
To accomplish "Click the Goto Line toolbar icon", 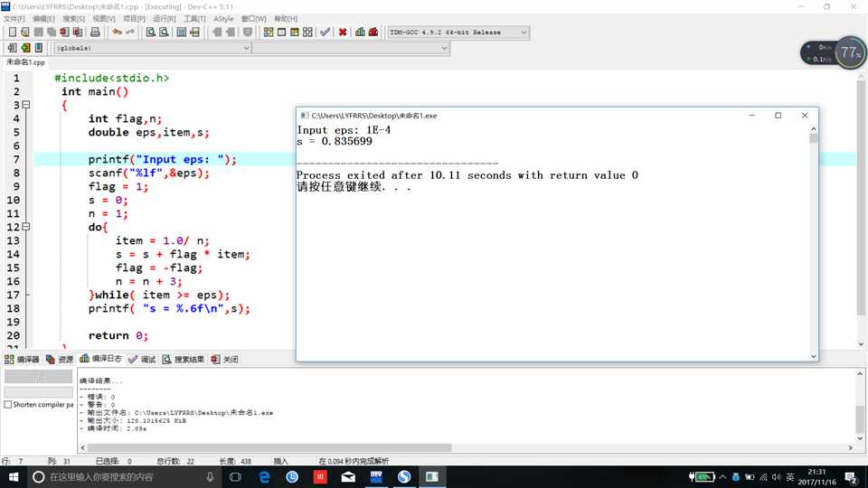I will 195,33.
